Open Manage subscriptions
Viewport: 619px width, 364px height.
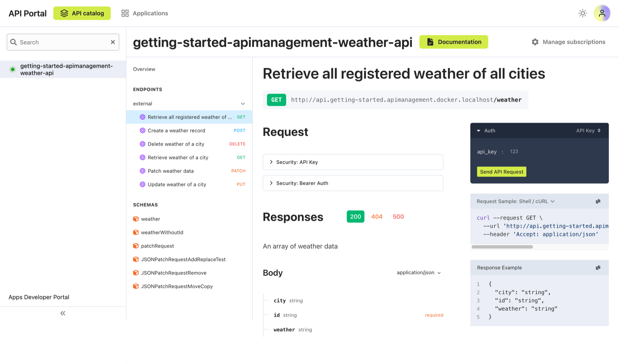[568, 42]
